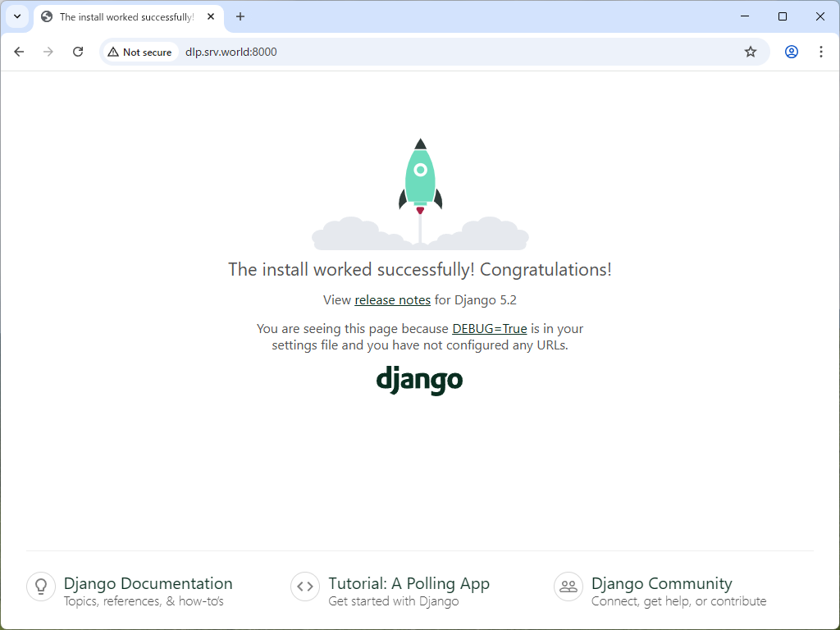Click the Not secure warning indicator
The width and height of the screenshot is (840, 630).
click(139, 51)
